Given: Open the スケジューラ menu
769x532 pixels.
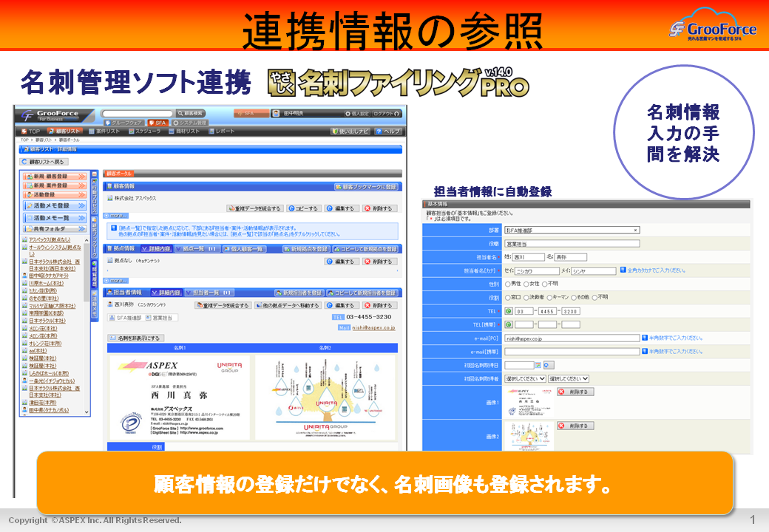Looking at the screenshot, I should 145,132.
